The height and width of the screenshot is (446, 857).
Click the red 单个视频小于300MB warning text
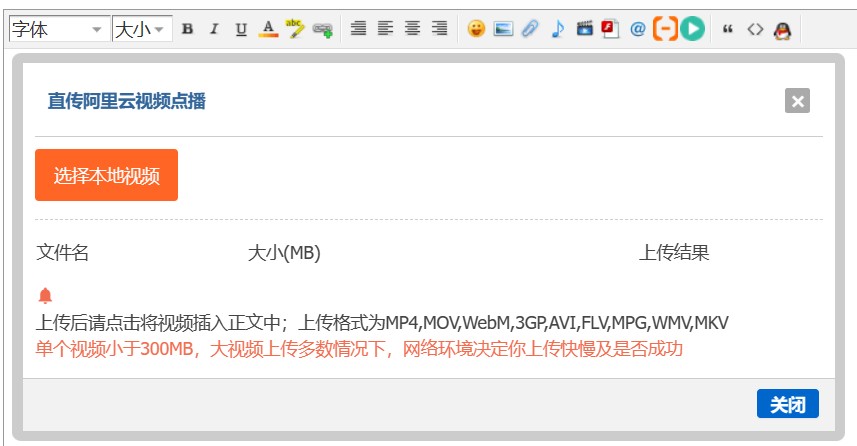359,349
